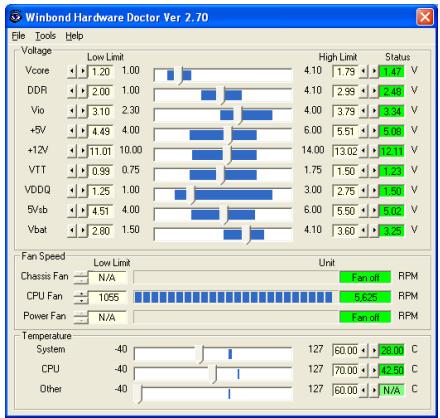Decrease Vio low limit with left arrow
Image resolution: width=440 pixels, height=418 pixels.
(x=72, y=111)
